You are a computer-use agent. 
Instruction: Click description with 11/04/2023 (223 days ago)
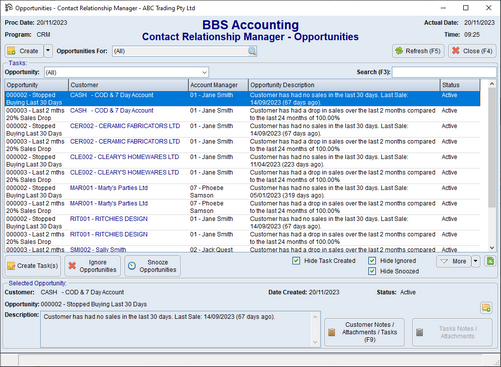(329, 160)
